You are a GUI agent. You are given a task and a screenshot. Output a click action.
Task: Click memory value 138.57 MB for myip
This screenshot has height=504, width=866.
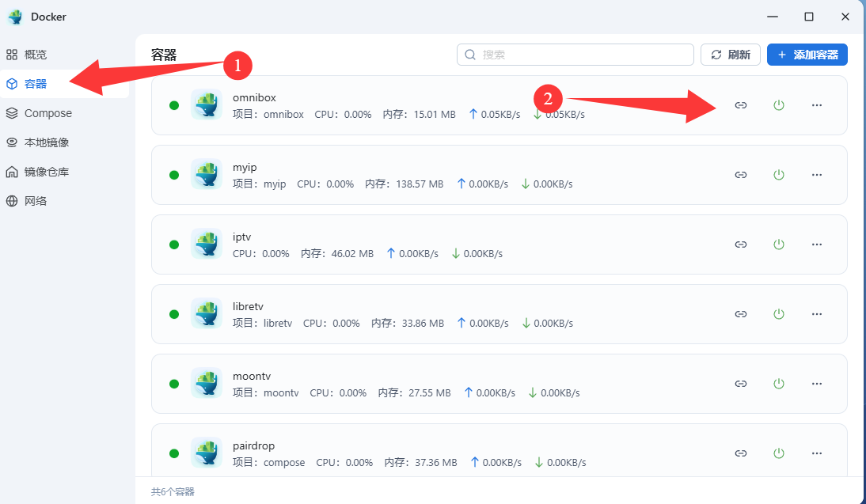pos(420,184)
